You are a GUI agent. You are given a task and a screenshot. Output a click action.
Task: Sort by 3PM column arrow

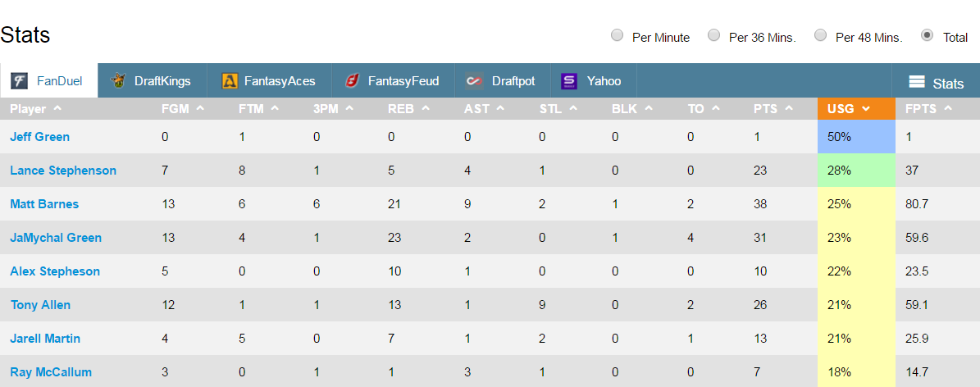(x=349, y=108)
